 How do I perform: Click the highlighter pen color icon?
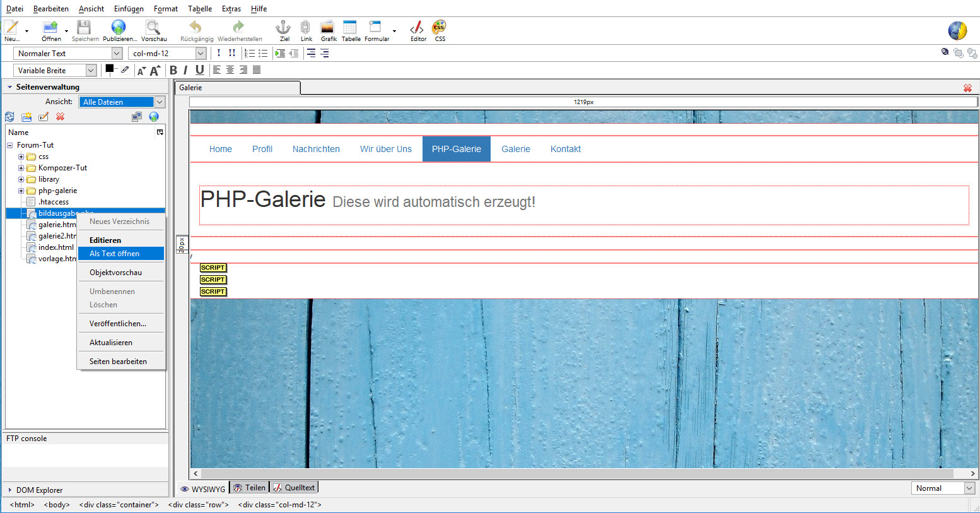coord(125,69)
